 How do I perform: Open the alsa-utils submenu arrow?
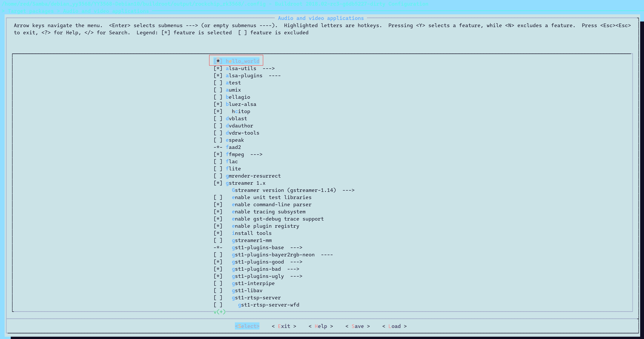click(x=268, y=69)
